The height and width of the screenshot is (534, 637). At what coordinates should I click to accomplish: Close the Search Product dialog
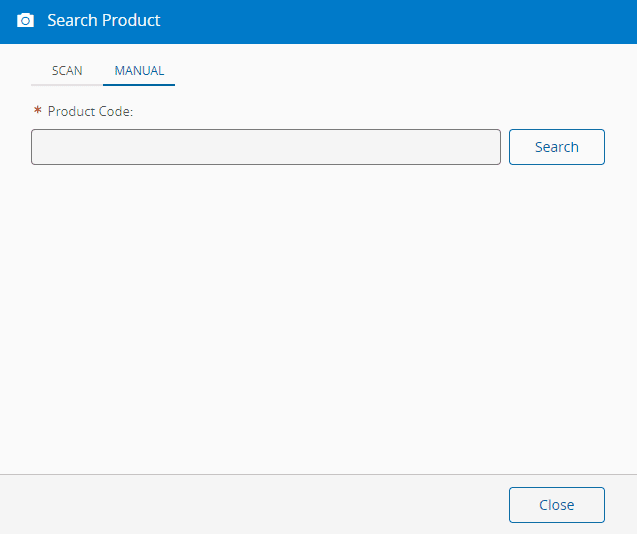click(x=556, y=505)
